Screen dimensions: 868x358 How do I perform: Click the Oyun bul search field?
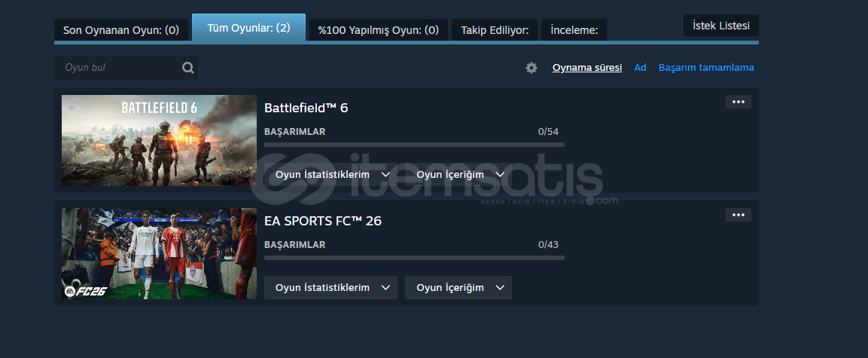(126, 68)
